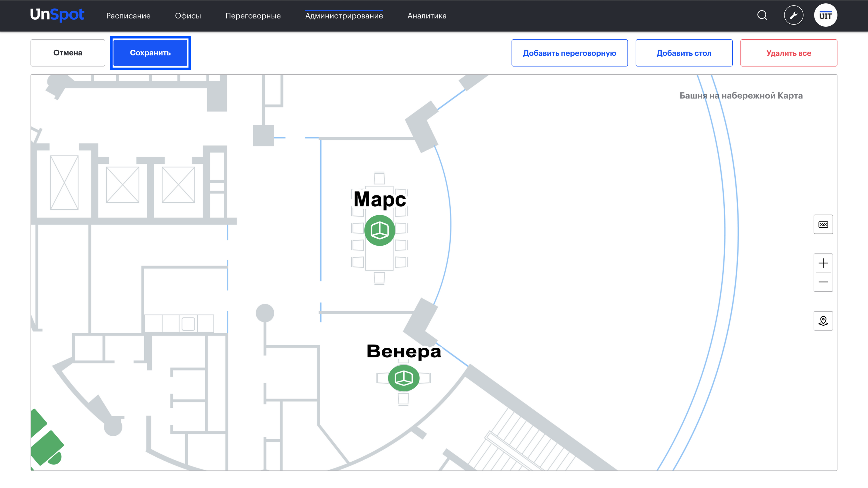Viewport: 868px width, 488px height.
Task: Click the Башня на набережной Карта title
Action: (x=741, y=96)
